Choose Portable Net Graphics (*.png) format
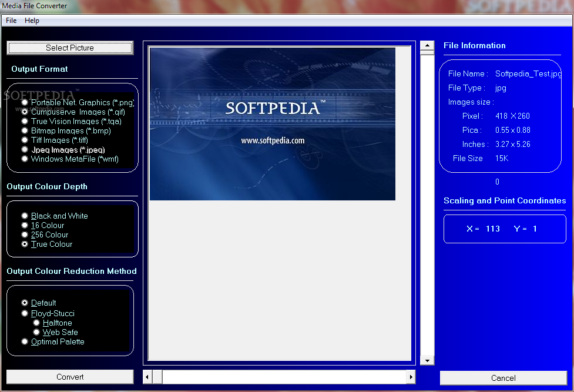574x392 pixels. pyautogui.click(x=78, y=103)
